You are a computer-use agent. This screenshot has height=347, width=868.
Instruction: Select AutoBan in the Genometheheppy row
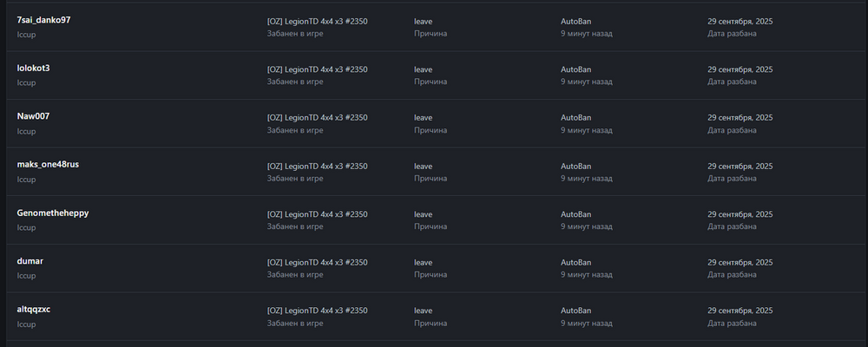click(x=575, y=213)
